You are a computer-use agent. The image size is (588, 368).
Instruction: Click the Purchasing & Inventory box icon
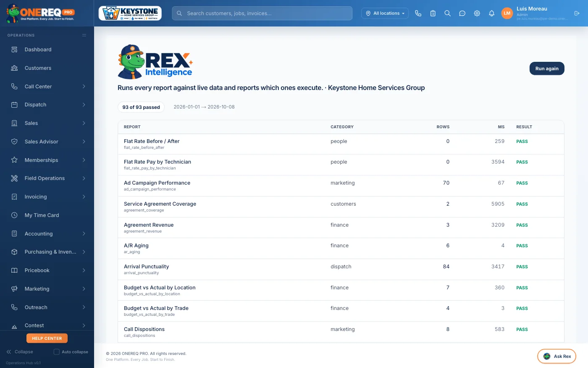[x=14, y=252]
